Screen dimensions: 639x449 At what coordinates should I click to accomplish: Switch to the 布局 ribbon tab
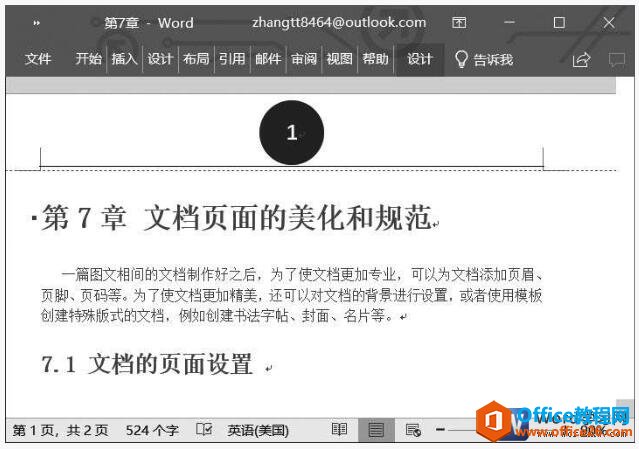[196, 59]
